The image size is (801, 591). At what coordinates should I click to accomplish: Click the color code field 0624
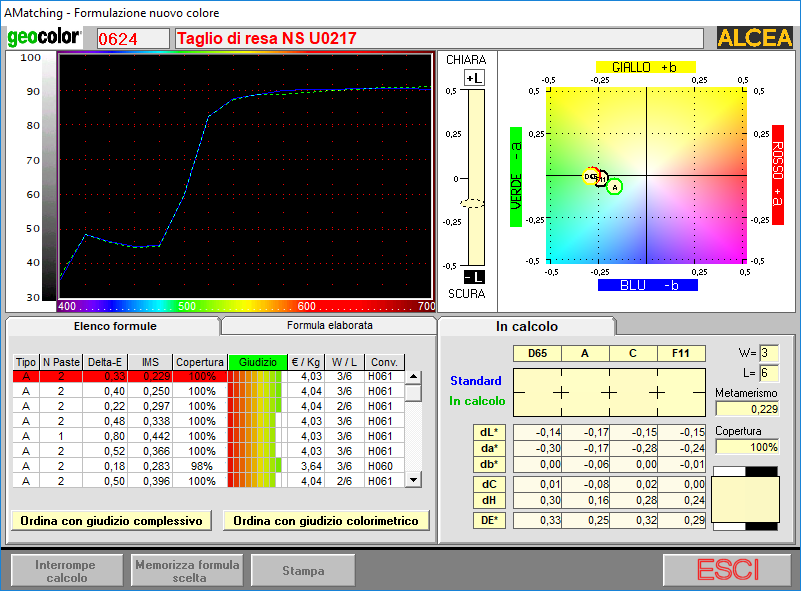(133, 38)
